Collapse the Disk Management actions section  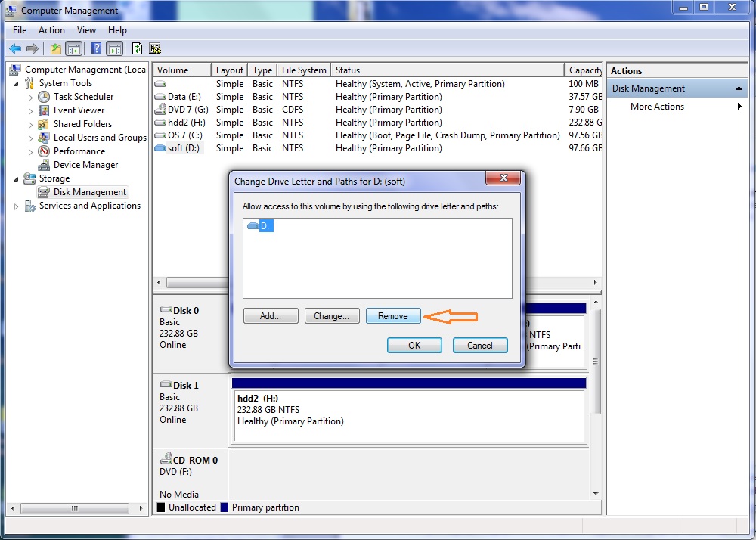coord(738,88)
